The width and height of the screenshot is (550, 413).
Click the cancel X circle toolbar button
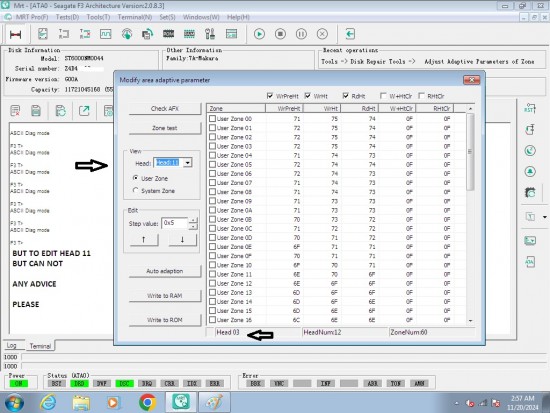tap(322, 34)
